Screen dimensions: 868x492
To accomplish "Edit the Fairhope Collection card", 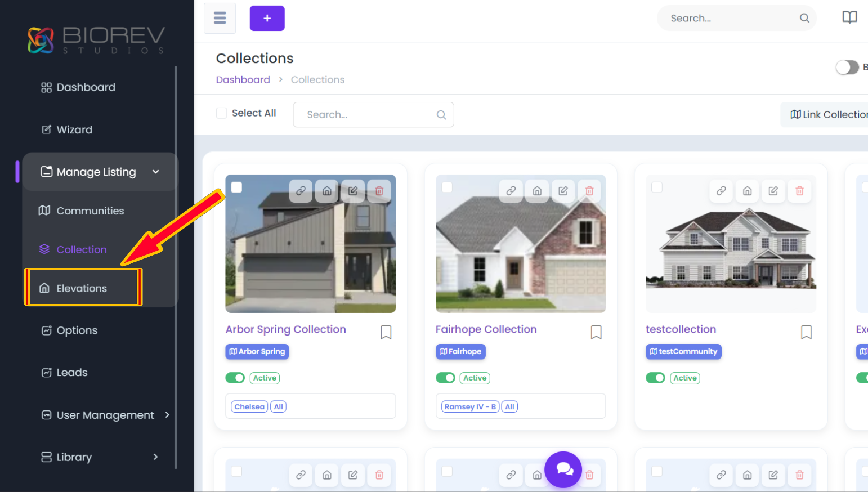I will (x=563, y=191).
